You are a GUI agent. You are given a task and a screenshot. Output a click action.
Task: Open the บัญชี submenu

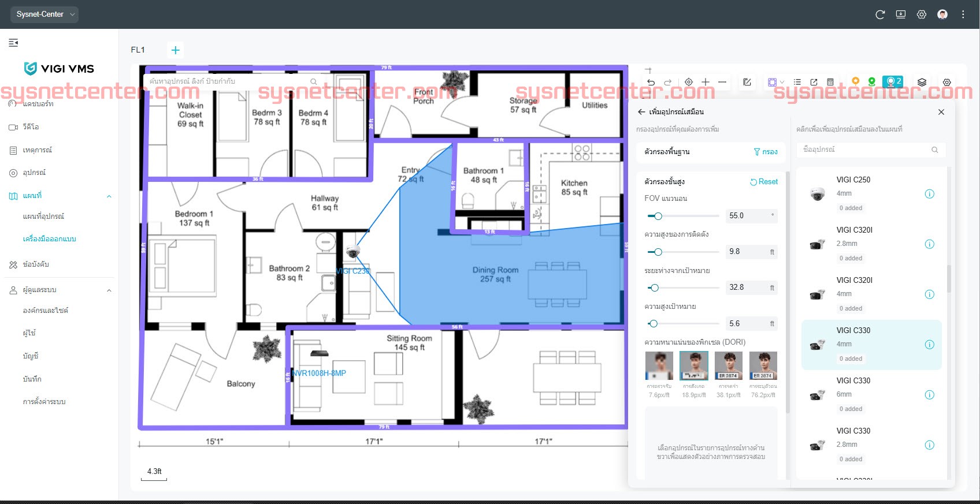(31, 356)
